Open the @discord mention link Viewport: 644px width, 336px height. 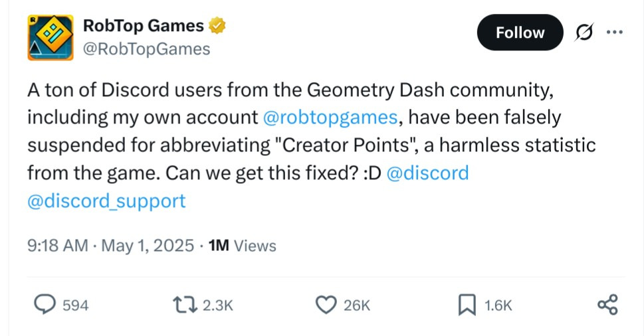pos(427,173)
